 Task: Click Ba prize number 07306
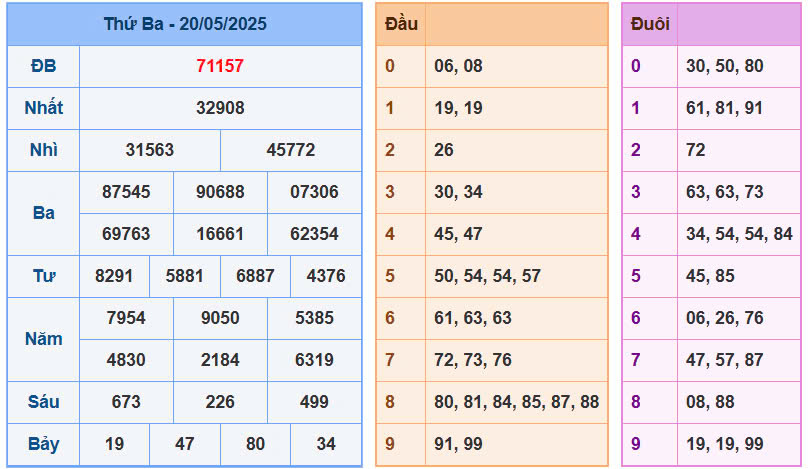pyautogui.click(x=314, y=192)
